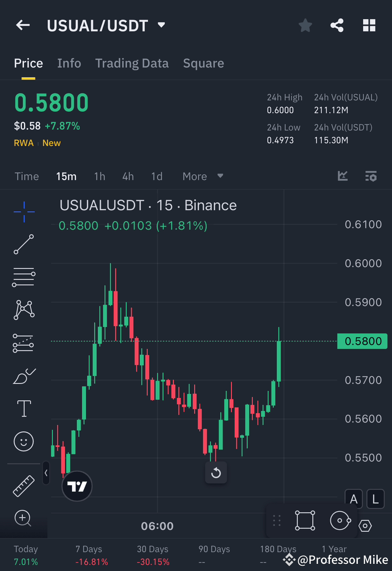Open the horizontal lines tool
This screenshot has width=392, height=571.
[x=23, y=277]
